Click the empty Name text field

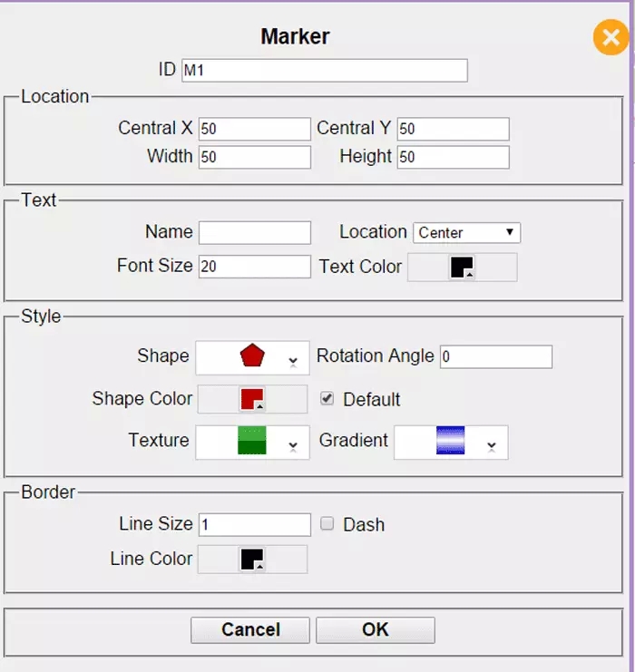(x=255, y=233)
